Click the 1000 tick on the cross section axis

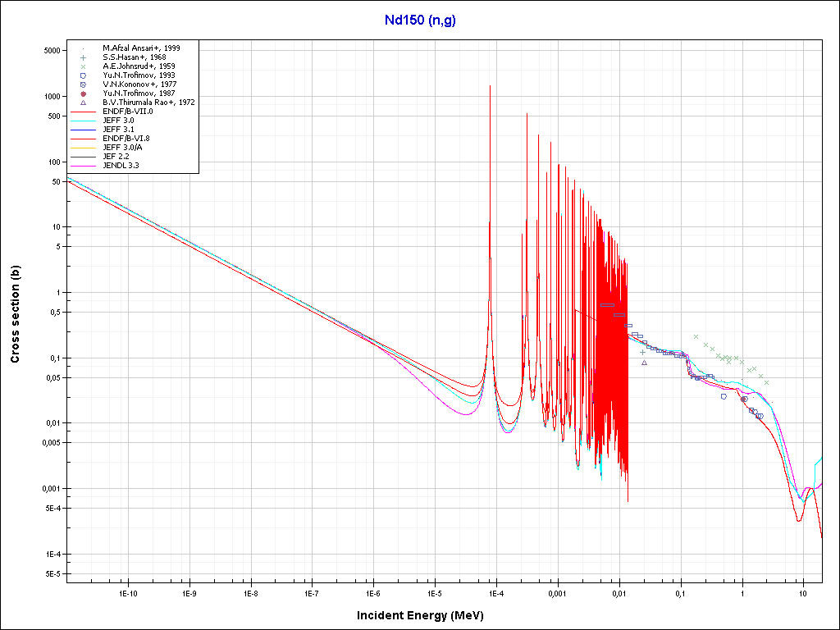(x=51, y=97)
